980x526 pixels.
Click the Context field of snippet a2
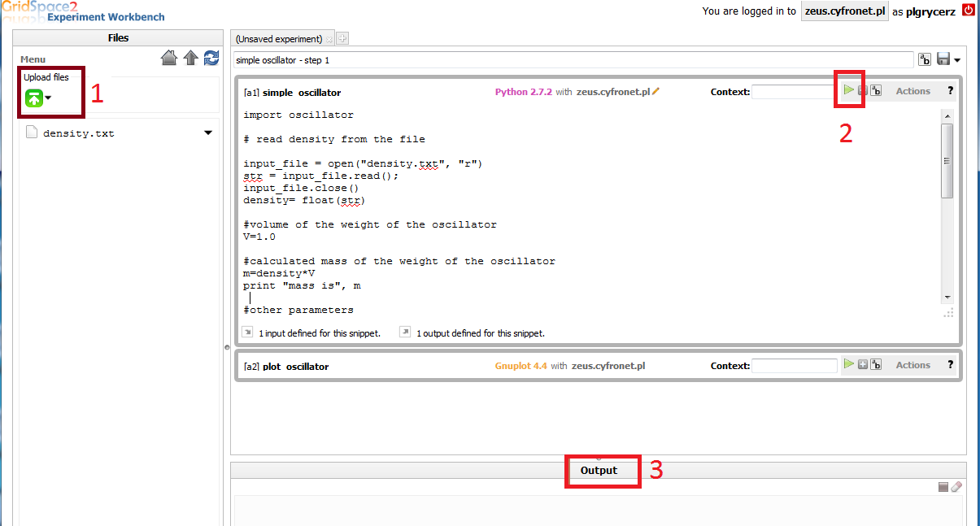click(x=794, y=366)
